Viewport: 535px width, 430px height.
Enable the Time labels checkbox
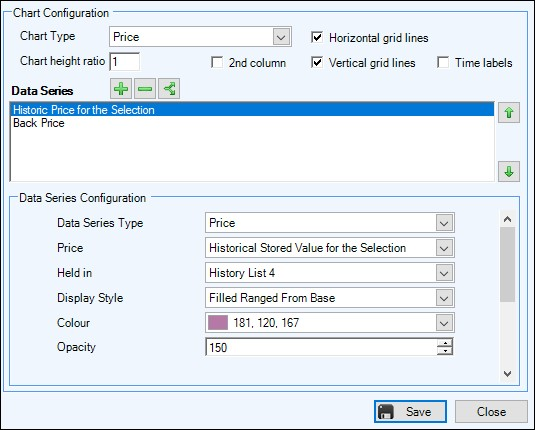click(443, 62)
